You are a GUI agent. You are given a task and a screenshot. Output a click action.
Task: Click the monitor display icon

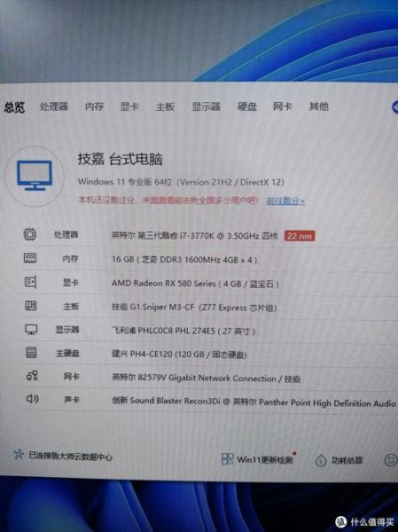[31, 330]
